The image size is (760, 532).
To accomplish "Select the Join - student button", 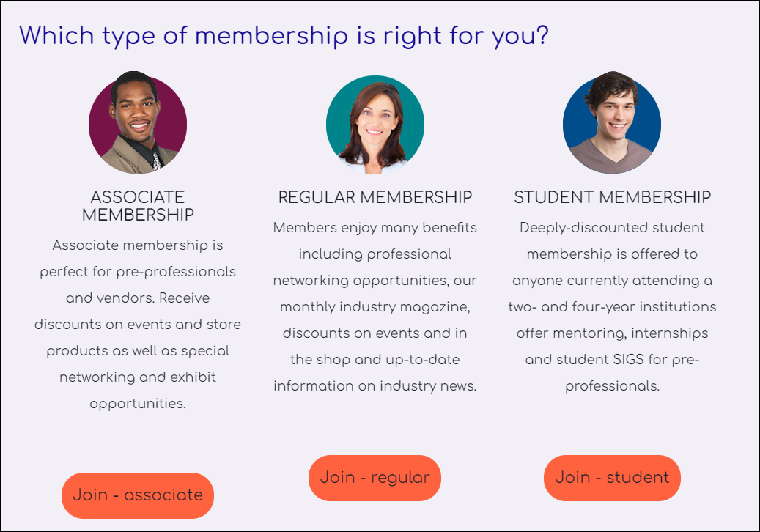I will tap(612, 478).
